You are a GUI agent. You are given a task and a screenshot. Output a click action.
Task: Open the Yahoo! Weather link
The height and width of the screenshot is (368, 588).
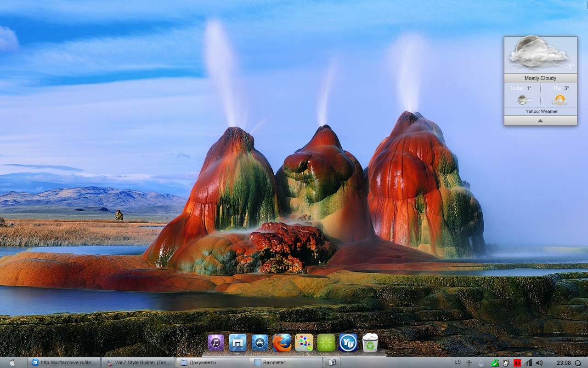[542, 111]
